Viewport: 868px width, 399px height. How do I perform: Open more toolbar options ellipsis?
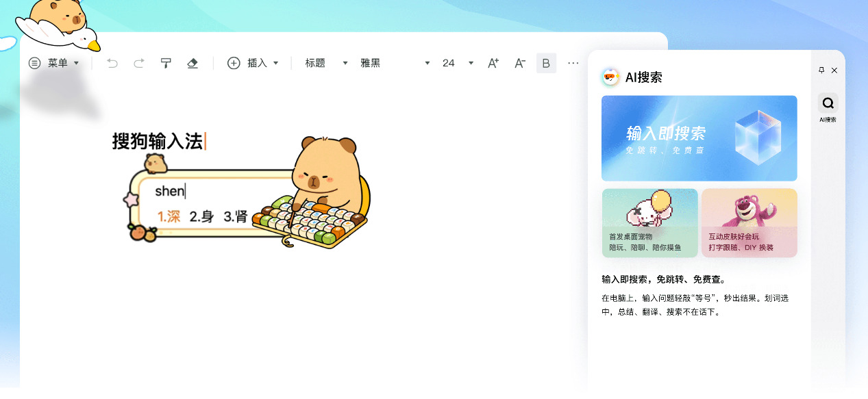(x=573, y=63)
